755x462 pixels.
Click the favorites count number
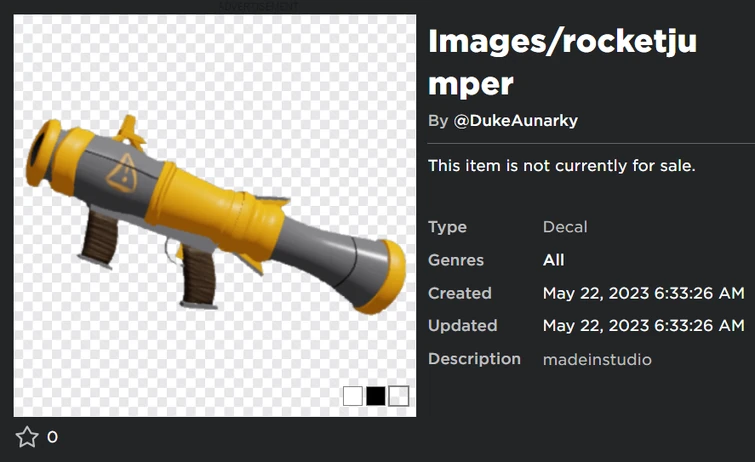[x=52, y=437]
